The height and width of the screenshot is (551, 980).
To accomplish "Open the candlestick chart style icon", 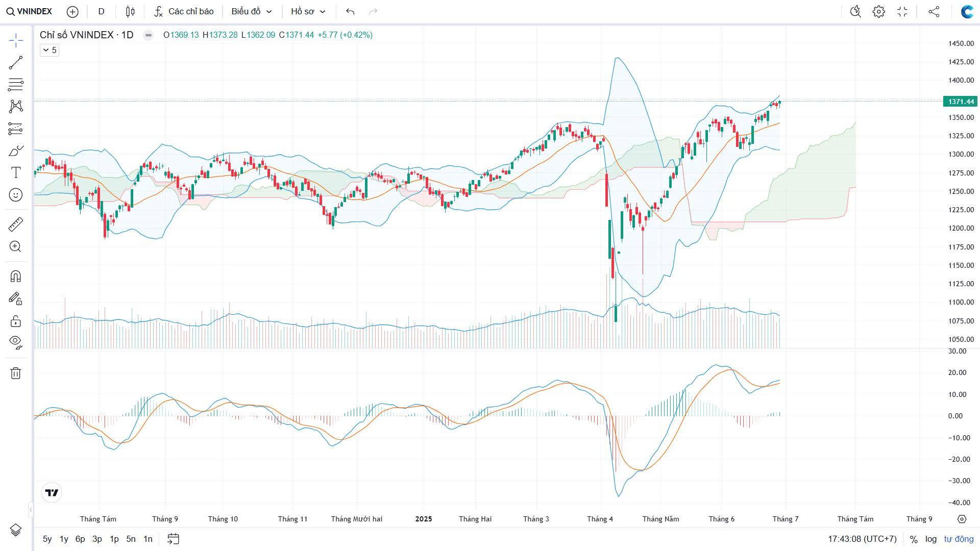I will (x=130, y=11).
